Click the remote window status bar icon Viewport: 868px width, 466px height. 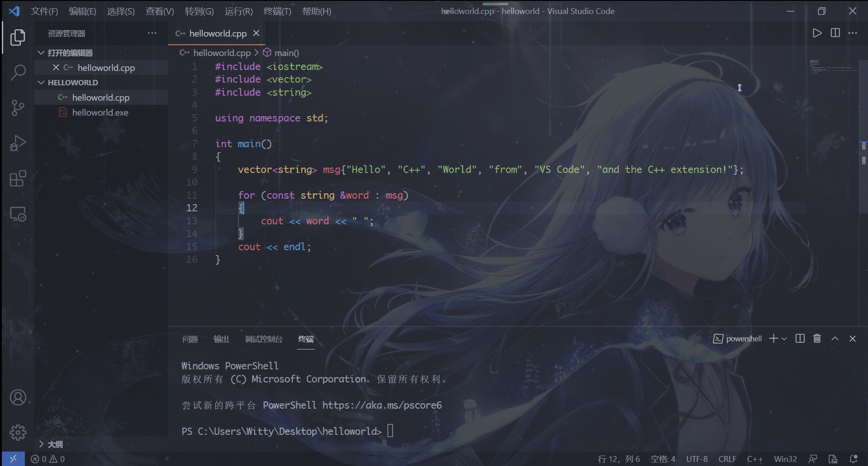13,459
